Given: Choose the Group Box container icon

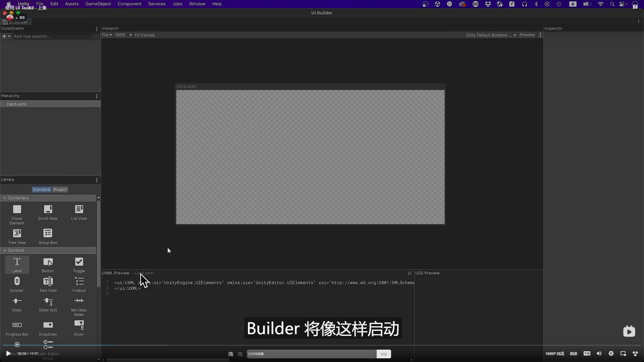Looking at the screenshot, I should pyautogui.click(x=48, y=233).
